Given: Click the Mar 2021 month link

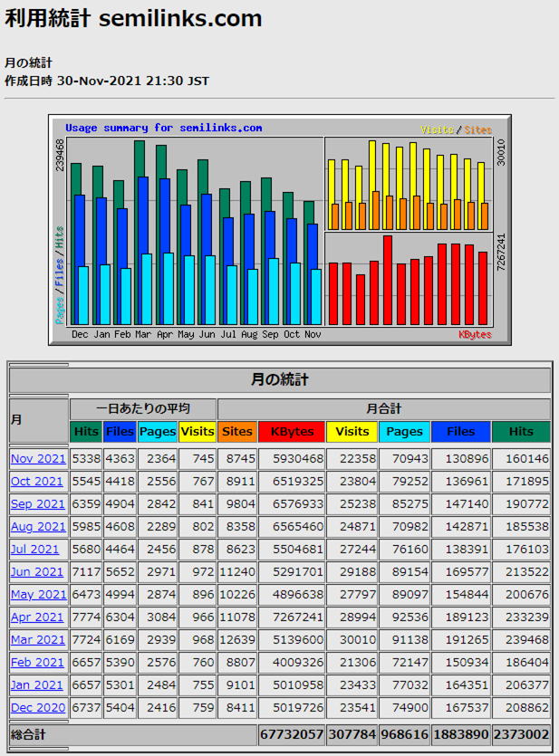Looking at the screenshot, I should pyautogui.click(x=38, y=640).
